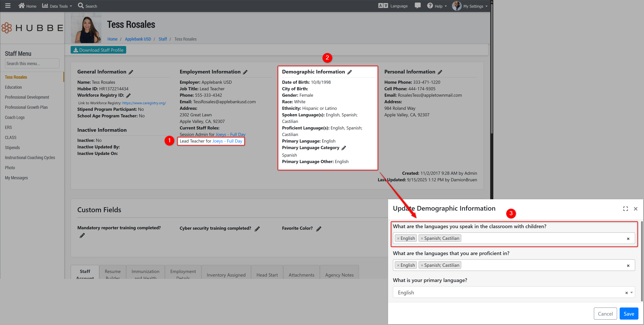Switch to the Head Start tab
This screenshot has height=325, width=644.
tap(267, 275)
